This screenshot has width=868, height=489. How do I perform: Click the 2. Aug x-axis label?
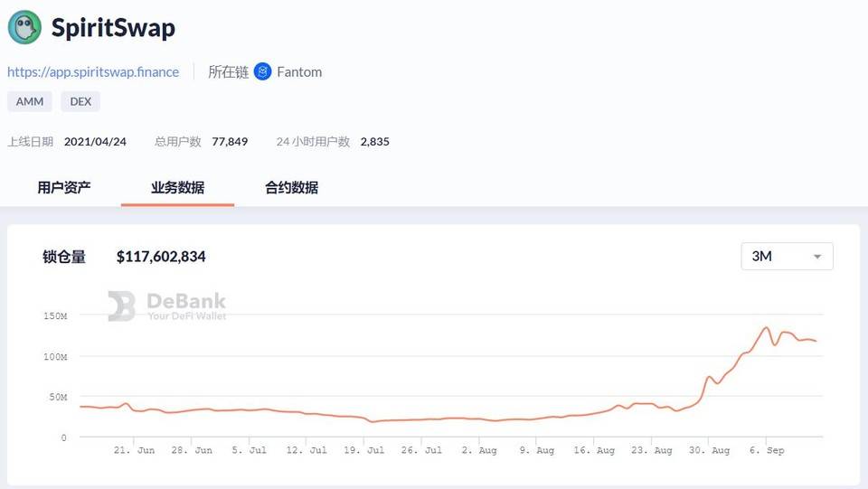point(479,450)
